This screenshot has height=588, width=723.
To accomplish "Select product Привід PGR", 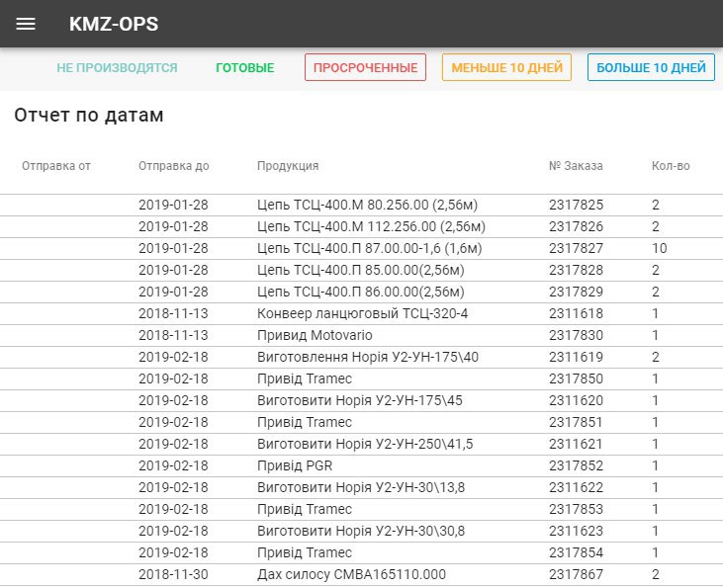I will 295,465.
